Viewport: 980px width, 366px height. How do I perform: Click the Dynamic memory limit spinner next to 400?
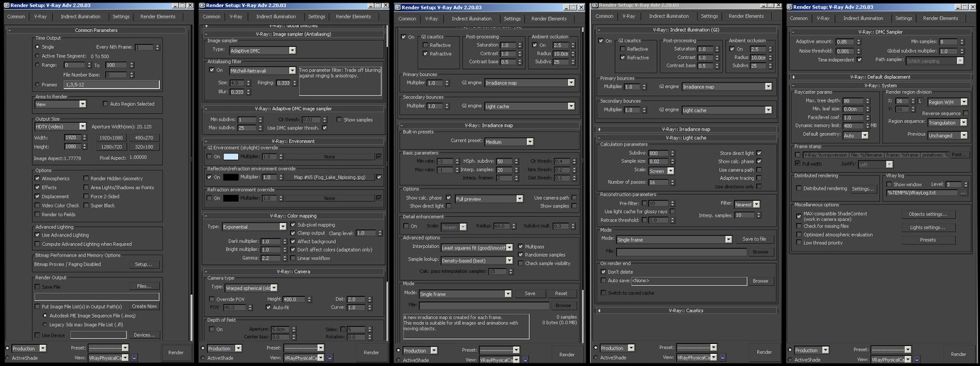[x=867, y=125]
